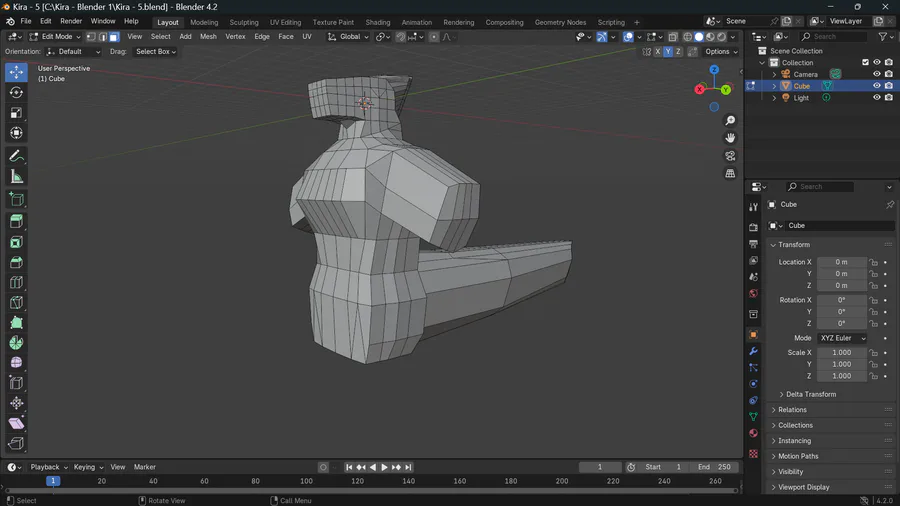Select the Scale tool
Screen dimensions: 900x506
pyautogui.click(x=16, y=112)
